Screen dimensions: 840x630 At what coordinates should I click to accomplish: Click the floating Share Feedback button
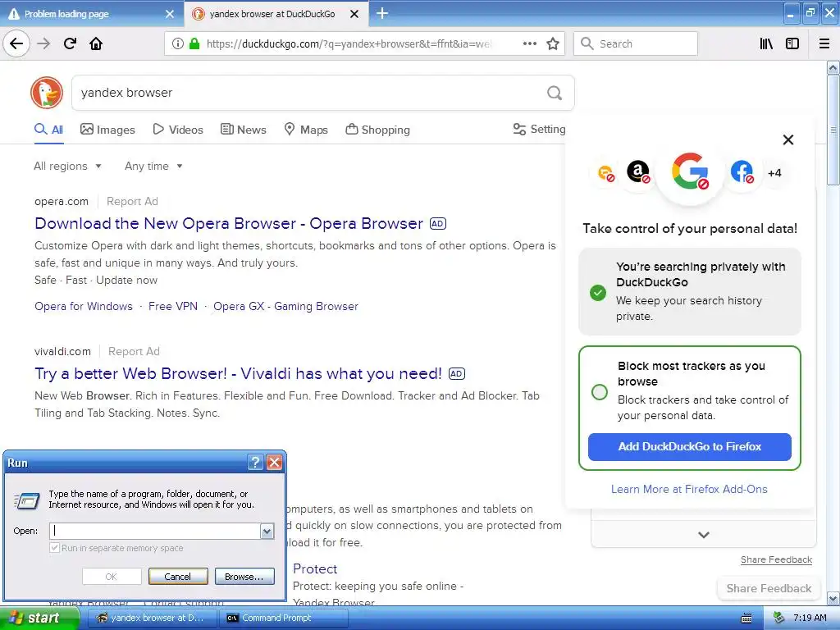(x=769, y=588)
